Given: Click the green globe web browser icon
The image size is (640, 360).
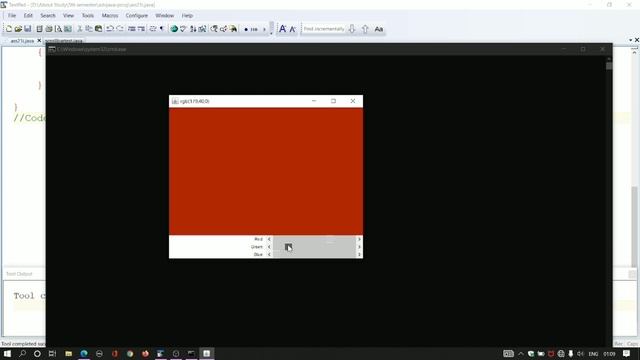Looking at the screenshot, I should (174, 29).
